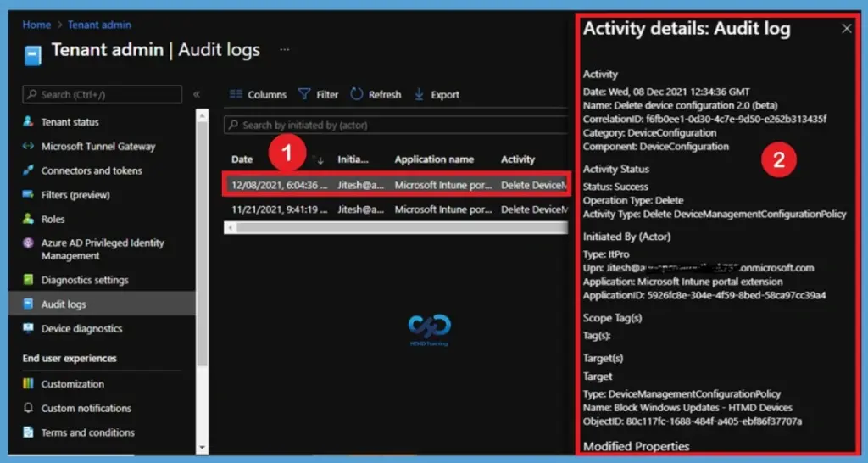Viewport: 868px width, 463px height.
Task: Click the table horizontal scrollbar
Action: pyautogui.click(x=403, y=227)
